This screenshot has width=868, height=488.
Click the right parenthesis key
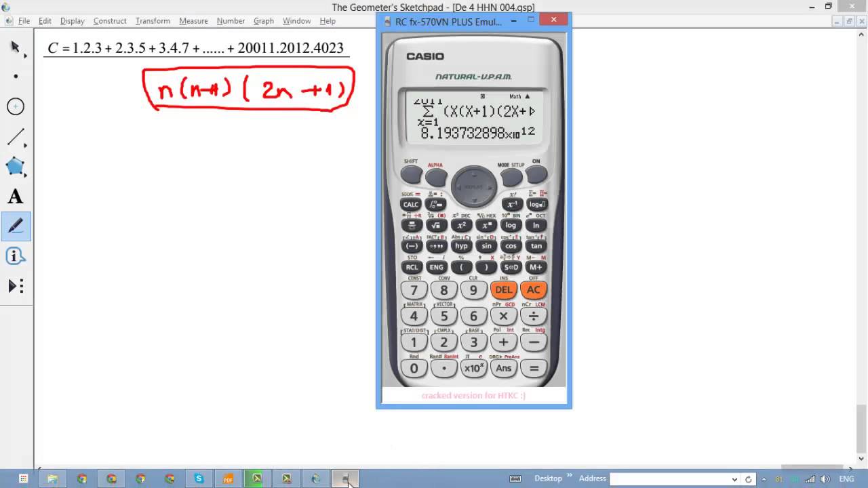coord(486,267)
